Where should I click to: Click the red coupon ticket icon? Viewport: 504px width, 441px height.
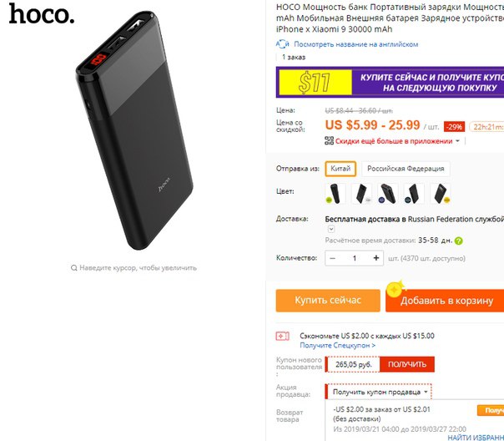pos(282,336)
